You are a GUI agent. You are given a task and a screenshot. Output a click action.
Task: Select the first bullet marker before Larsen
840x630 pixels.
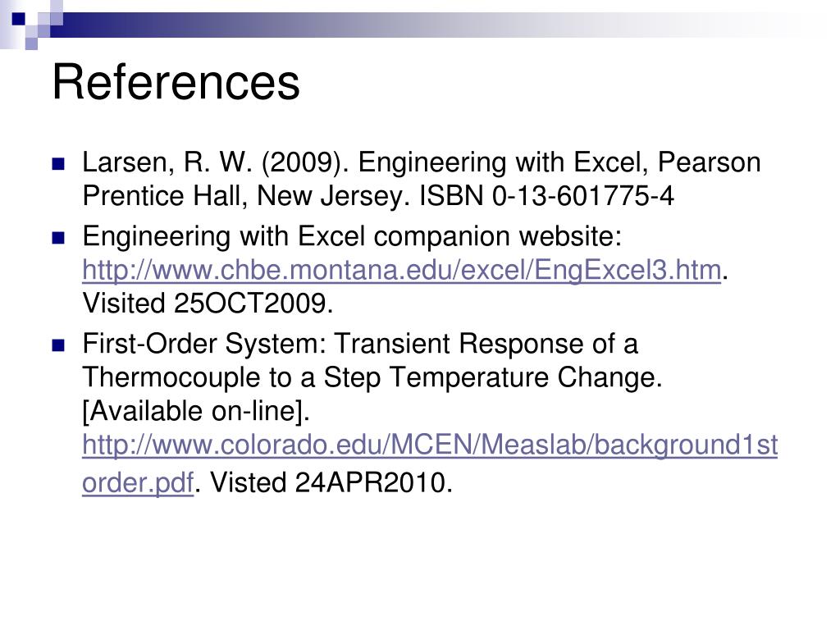(58, 163)
